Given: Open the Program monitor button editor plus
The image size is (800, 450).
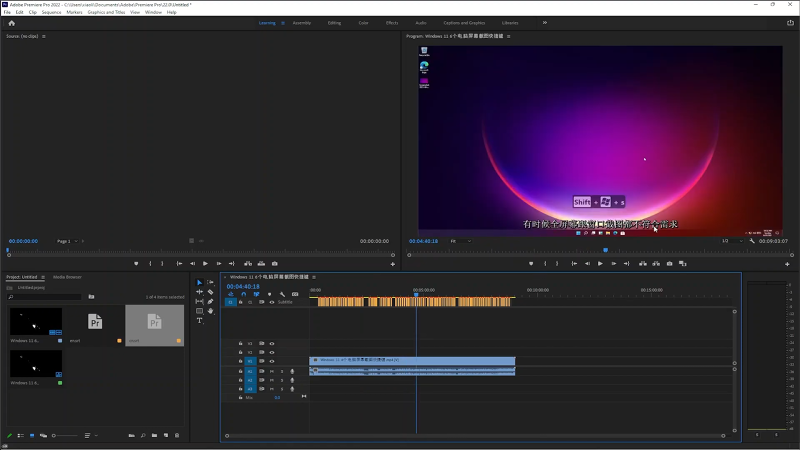Looking at the screenshot, I should pos(787,264).
